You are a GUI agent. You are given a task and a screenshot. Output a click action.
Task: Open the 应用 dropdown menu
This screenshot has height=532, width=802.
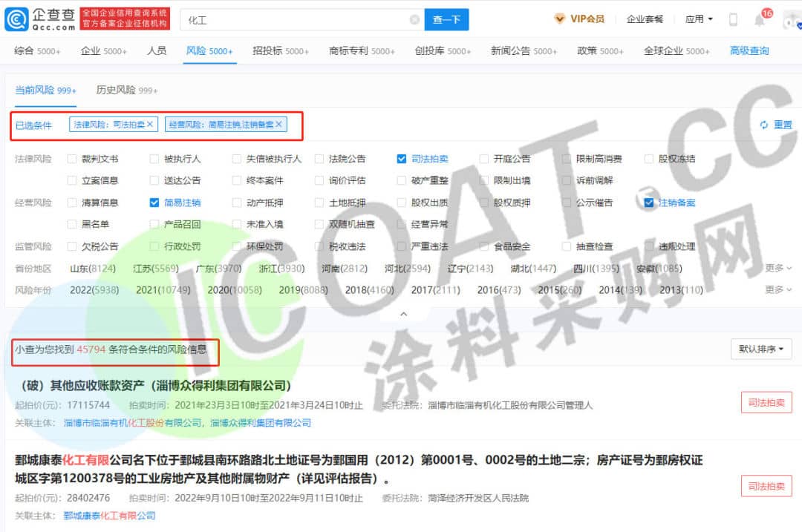pyautogui.click(x=699, y=19)
